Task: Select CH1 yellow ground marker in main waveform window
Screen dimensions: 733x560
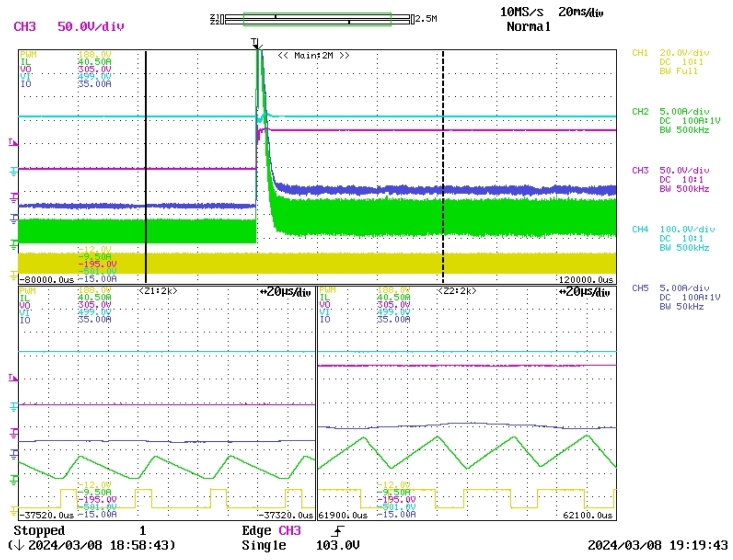Action: coord(13,275)
